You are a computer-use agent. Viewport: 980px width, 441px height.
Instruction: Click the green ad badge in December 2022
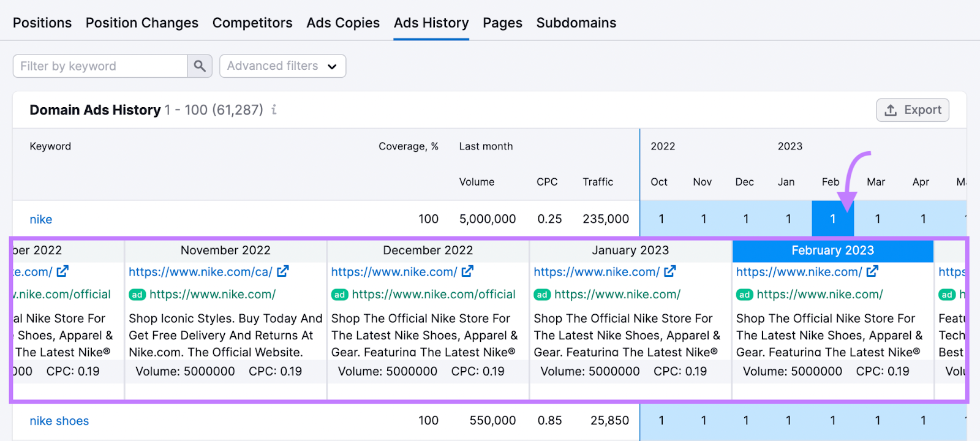click(339, 295)
